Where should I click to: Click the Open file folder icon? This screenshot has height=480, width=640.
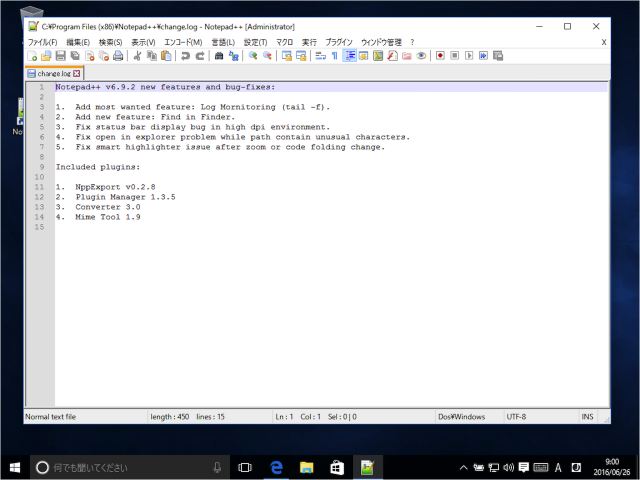46,56
